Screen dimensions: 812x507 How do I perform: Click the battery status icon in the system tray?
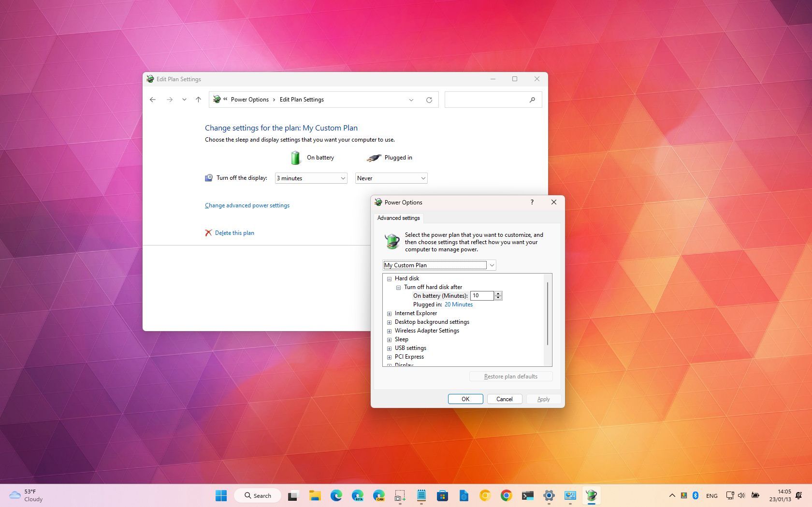pos(755,495)
